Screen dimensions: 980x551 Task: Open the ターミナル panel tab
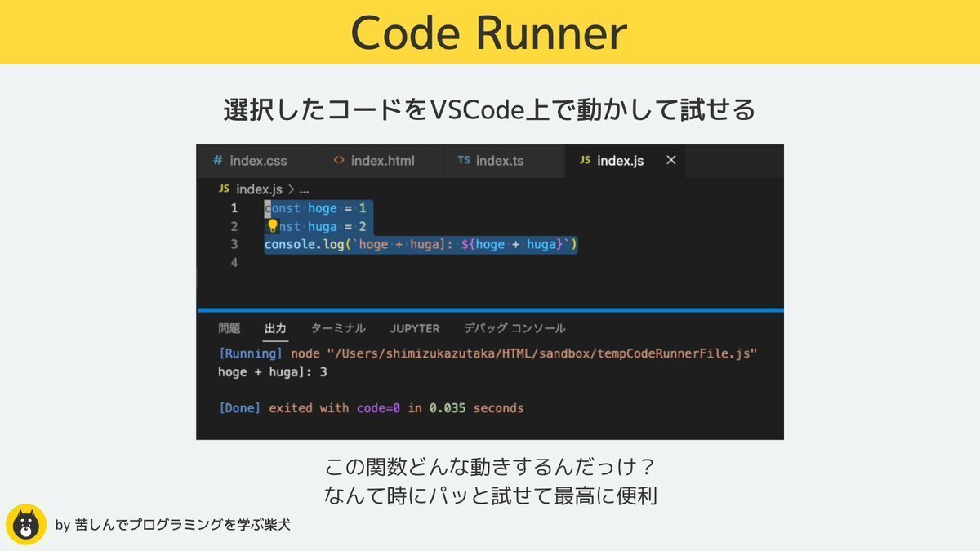337,328
